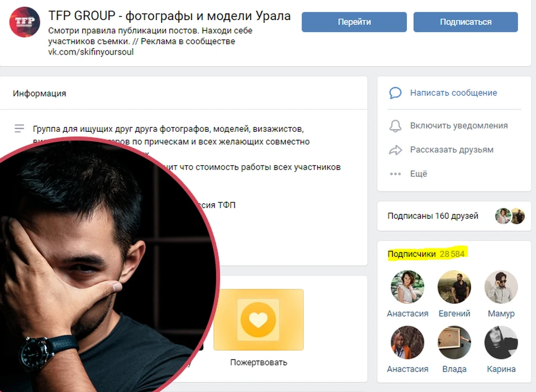Click the Информация section header

pos(39,93)
